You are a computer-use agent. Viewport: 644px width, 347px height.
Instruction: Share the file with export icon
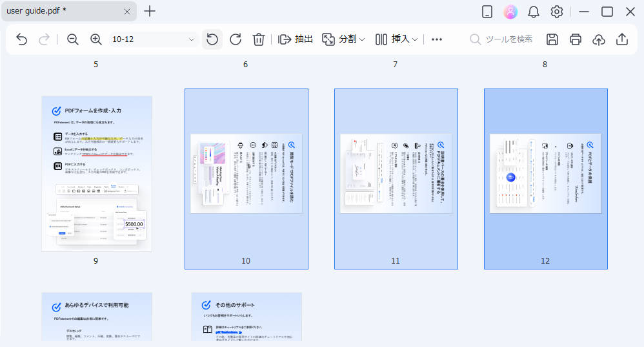click(622, 39)
